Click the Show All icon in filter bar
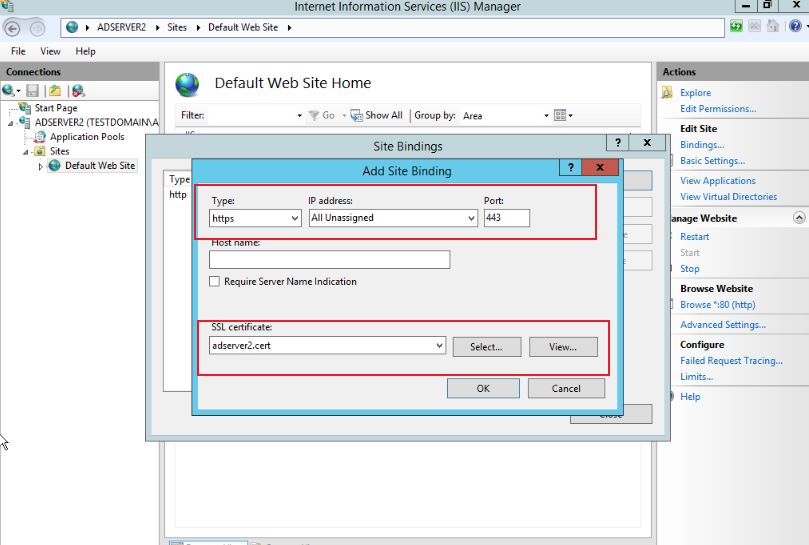Image resolution: width=809 pixels, height=545 pixels. 356,116
